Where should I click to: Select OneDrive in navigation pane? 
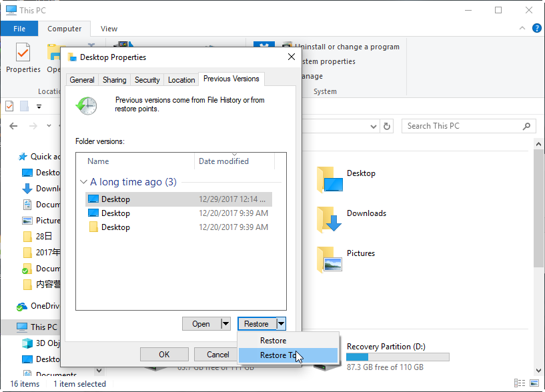tap(38, 306)
